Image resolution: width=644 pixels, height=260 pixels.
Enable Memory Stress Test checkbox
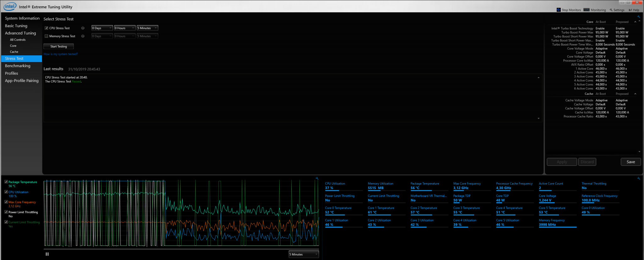[x=47, y=36]
